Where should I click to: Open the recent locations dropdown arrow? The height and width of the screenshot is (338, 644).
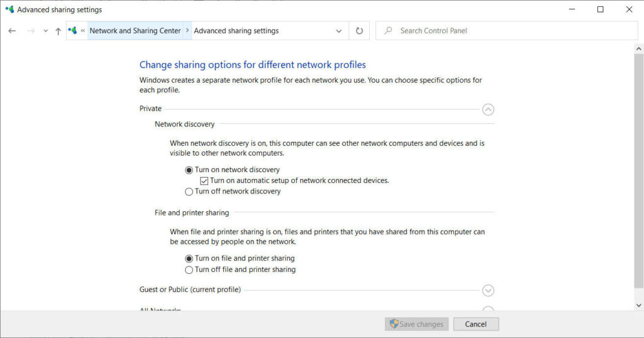point(45,31)
